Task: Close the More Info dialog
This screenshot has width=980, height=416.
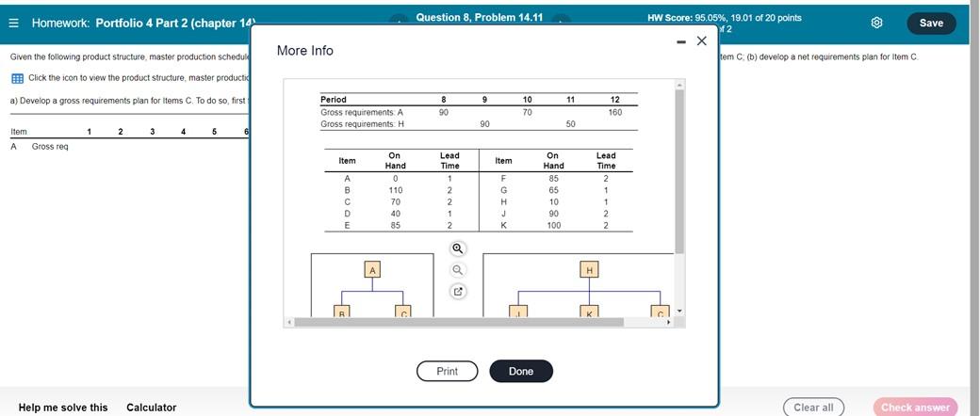Action: [702, 41]
